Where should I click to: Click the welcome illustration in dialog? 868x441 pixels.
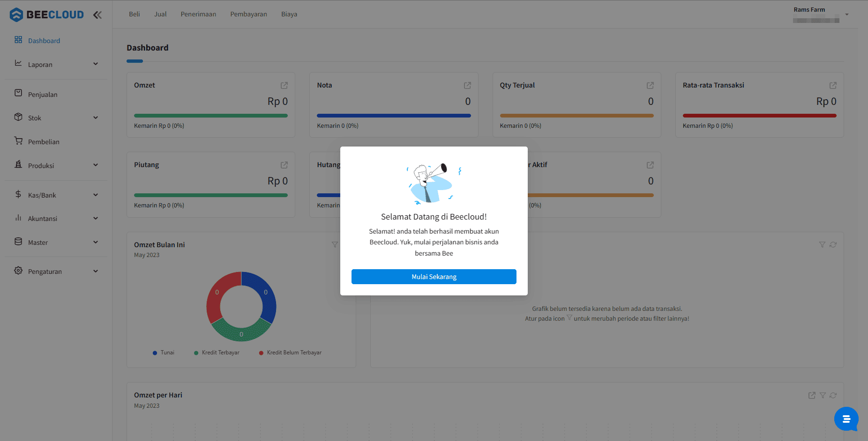[434, 183]
